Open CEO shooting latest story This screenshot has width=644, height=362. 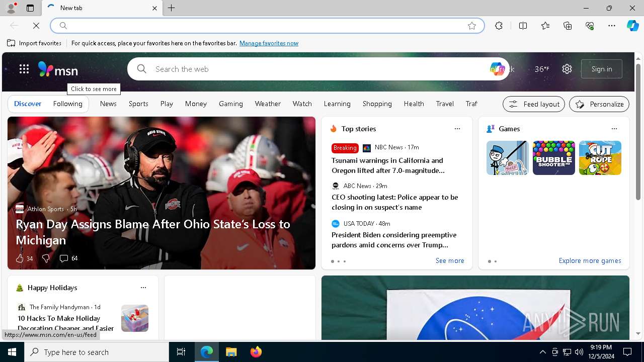click(394, 202)
